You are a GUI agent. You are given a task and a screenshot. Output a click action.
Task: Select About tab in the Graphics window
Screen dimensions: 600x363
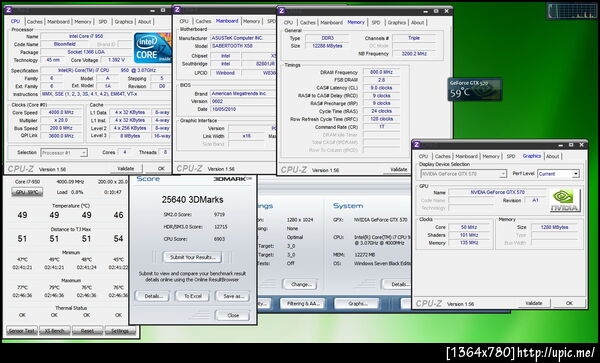553,156
